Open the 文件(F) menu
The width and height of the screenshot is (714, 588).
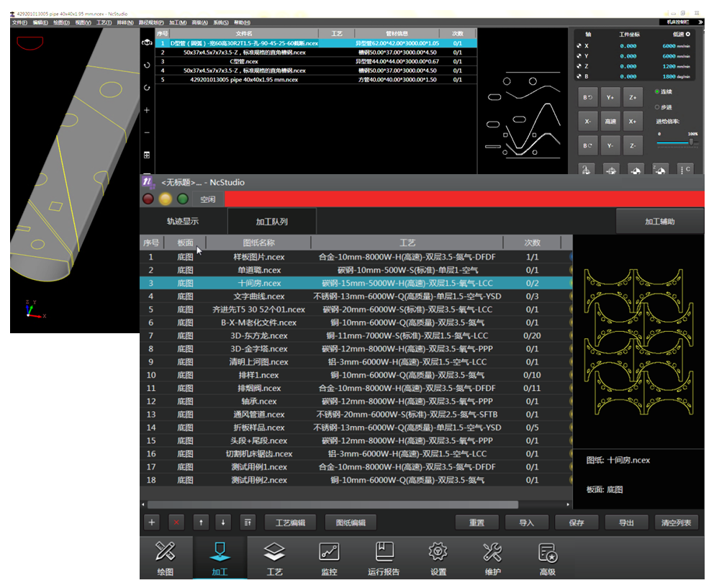(x=19, y=22)
